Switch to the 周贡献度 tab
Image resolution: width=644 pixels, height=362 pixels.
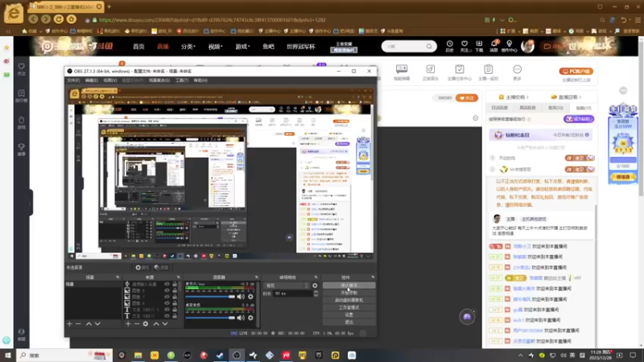(x=527, y=108)
